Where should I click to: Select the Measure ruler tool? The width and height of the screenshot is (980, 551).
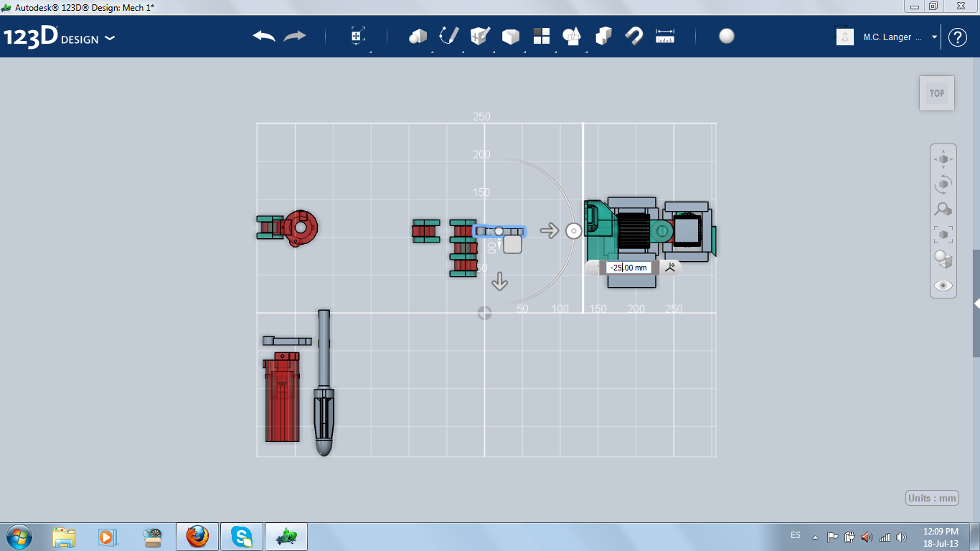[665, 37]
